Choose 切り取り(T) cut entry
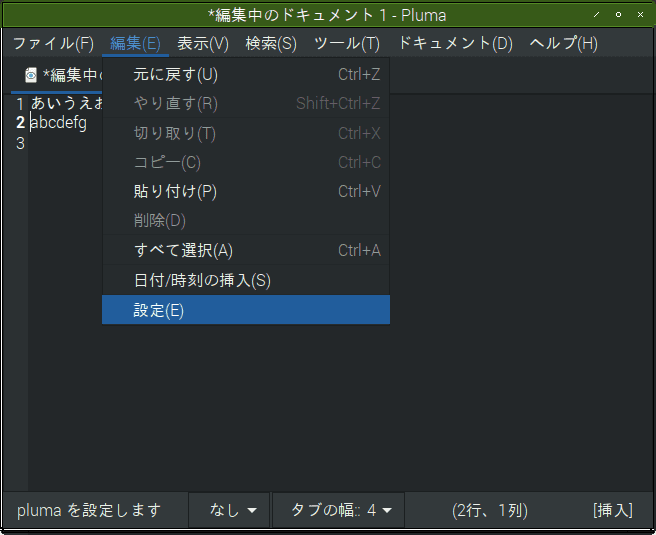This screenshot has width=656, height=535. (246, 133)
